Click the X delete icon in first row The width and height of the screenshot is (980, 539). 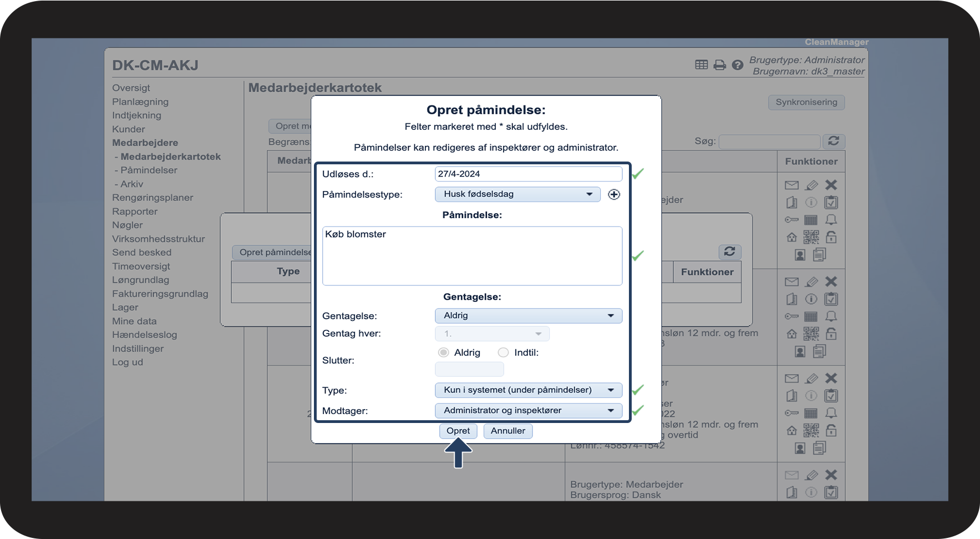click(x=831, y=185)
